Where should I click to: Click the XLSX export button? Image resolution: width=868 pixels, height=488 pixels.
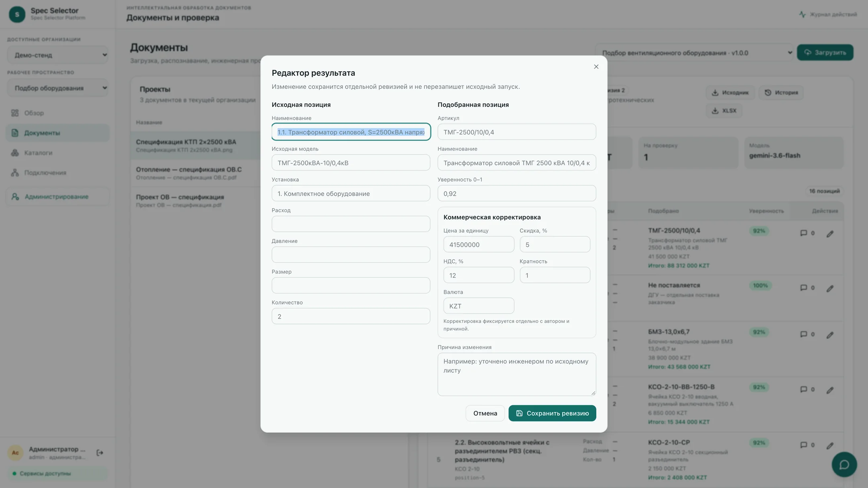[x=724, y=110]
